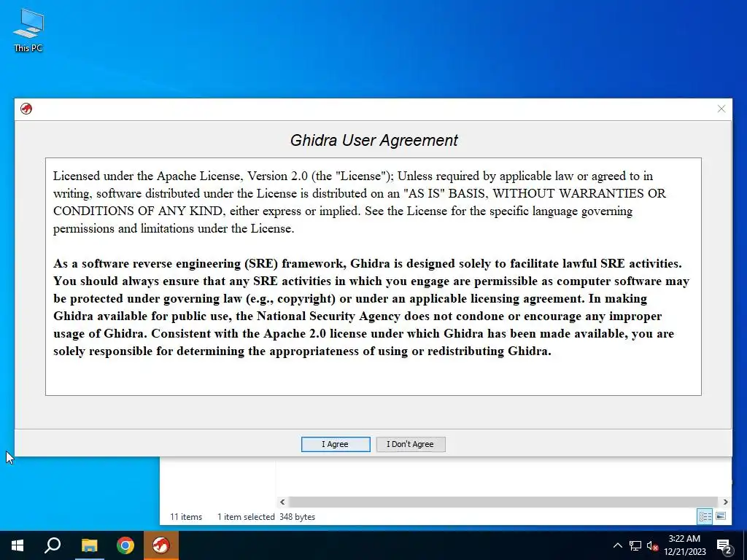The height and width of the screenshot is (560, 747).
Task: Open network status tray icon
Action: pyautogui.click(x=635, y=545)
